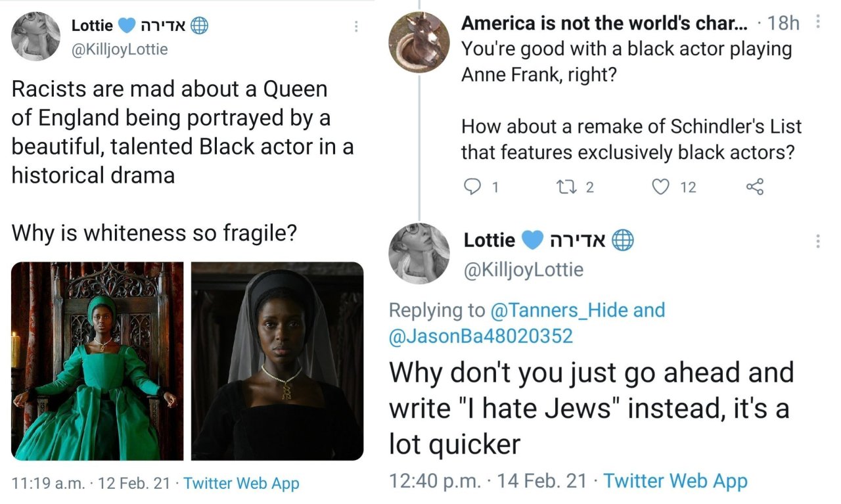Open the @Tanners_Hide mention
This screenshot has height=504, width=841.
tap(576, 309)
